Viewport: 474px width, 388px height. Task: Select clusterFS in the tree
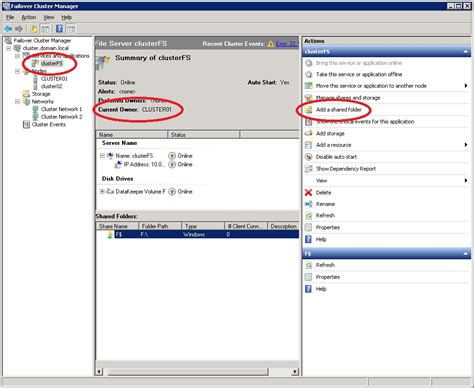(x=52, y=63)
